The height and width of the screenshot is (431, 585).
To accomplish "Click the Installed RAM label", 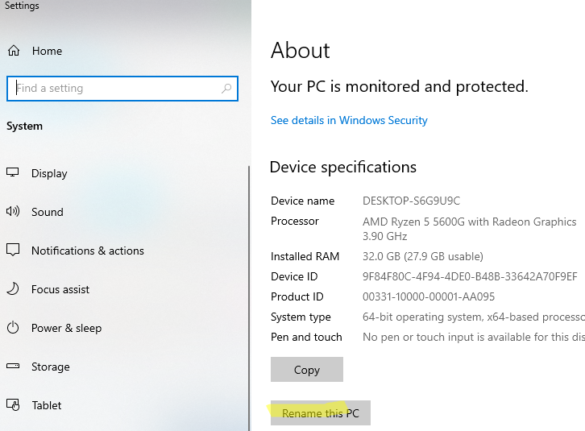I will click(305, 256).
